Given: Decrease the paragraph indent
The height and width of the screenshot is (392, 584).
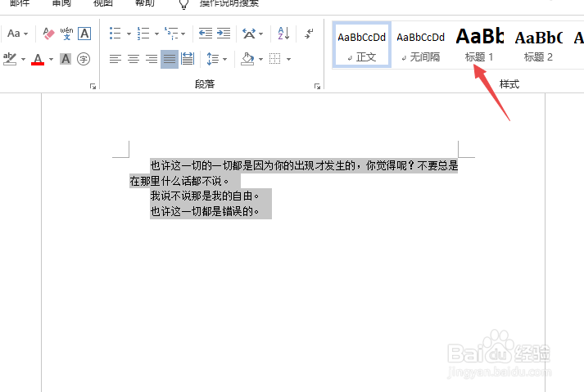Looking at the screenshot, I should click(x=206, y=34).
